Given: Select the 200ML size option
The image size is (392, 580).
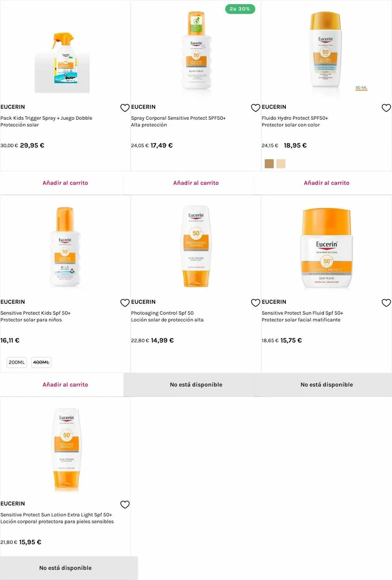Looking at the screenshot, I should point(17,362).
